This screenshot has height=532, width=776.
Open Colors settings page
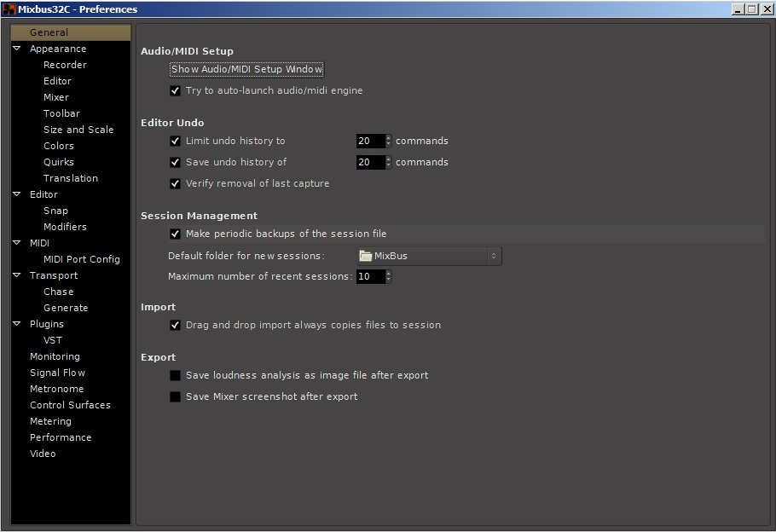pyautogui.click(x=58, y=146)
